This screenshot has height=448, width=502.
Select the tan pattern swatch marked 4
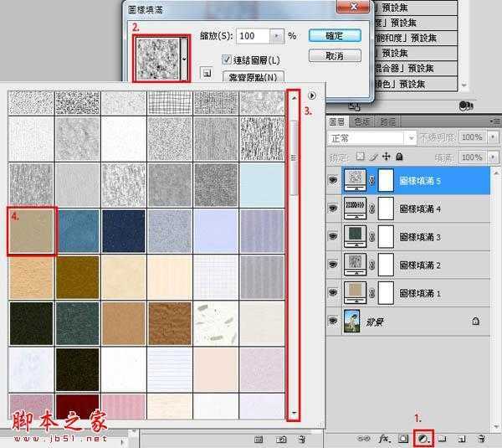tap(31, 229)
